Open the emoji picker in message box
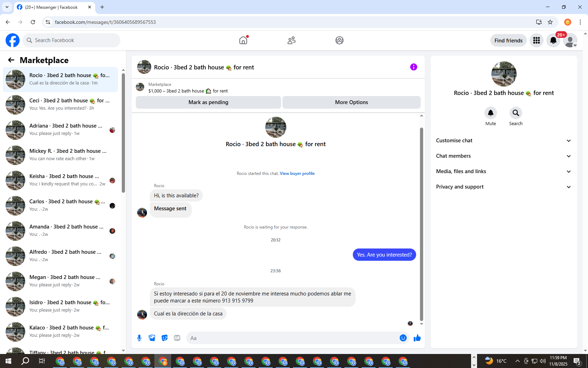588x368 pixels. point(403,338)
